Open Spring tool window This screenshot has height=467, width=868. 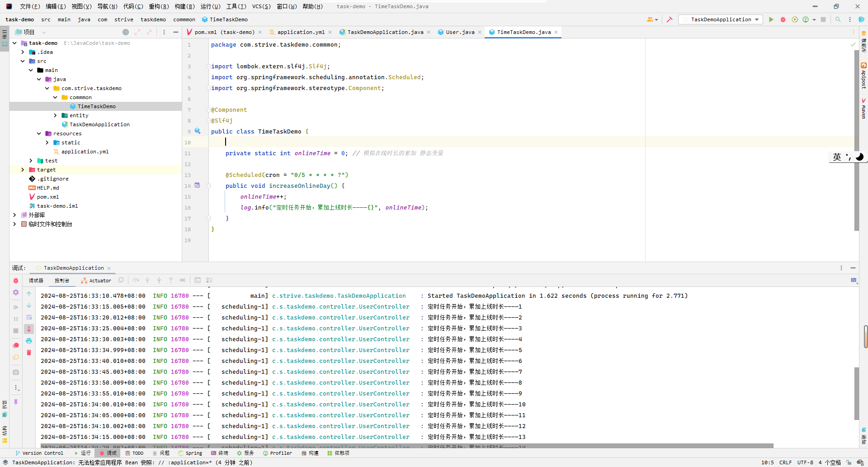(x=190, y=453)
